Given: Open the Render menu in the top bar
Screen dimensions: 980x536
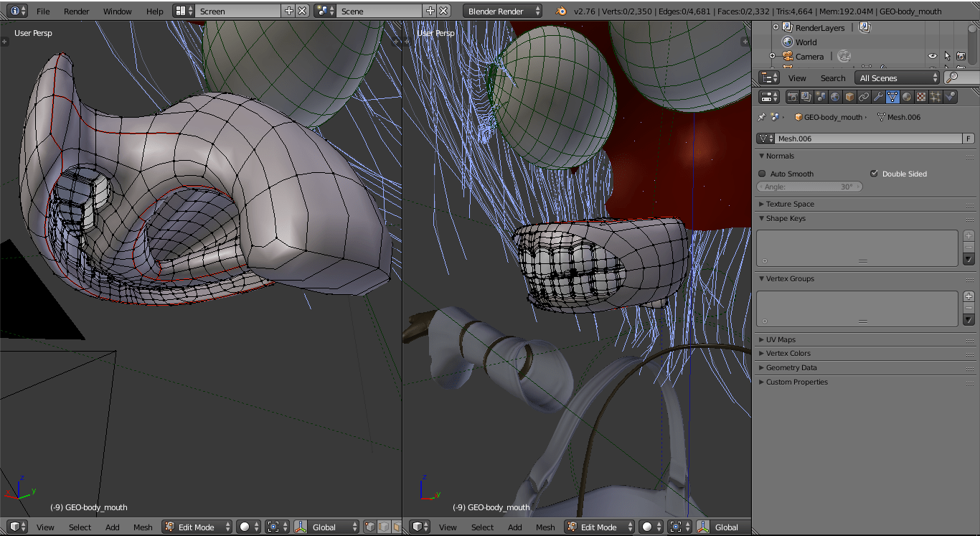Looking at the screenshot, I should [76, 11].
